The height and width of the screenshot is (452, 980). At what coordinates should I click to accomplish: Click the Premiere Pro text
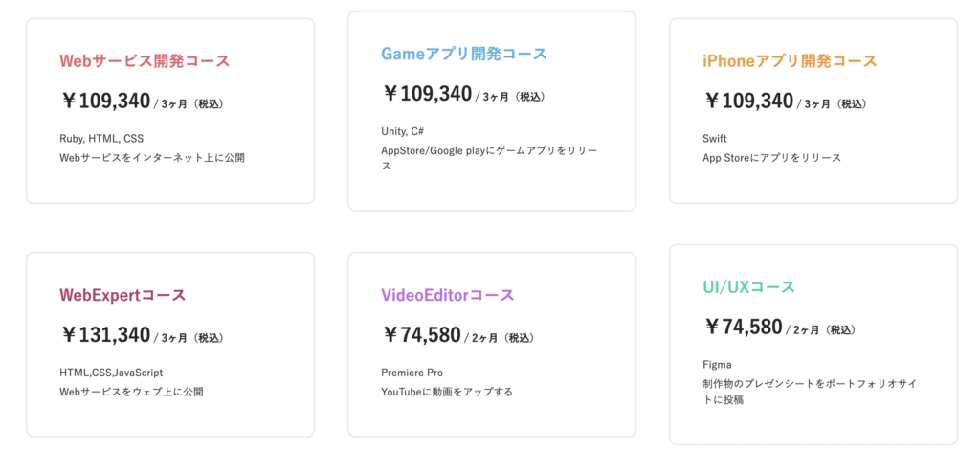[x=412, y=373]
